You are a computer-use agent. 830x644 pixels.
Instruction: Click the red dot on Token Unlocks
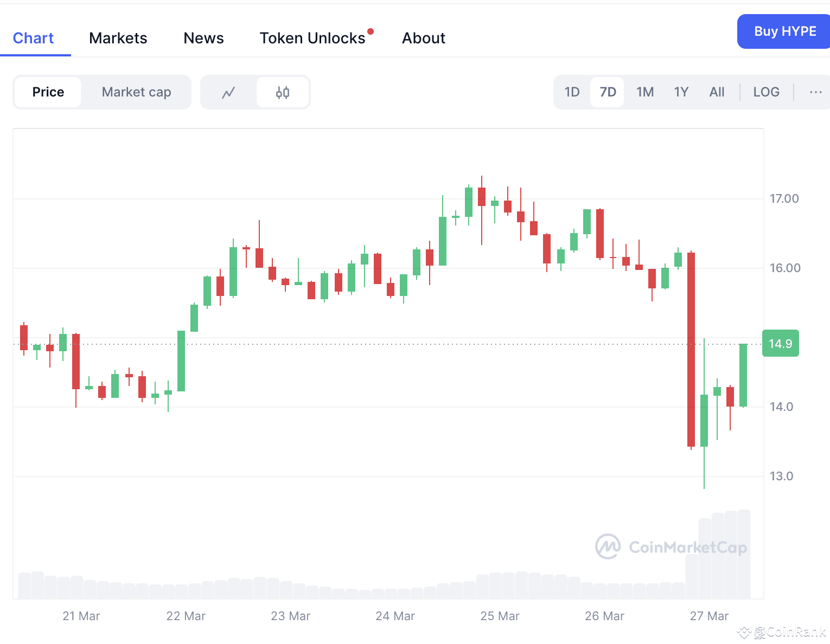point(371,31)
